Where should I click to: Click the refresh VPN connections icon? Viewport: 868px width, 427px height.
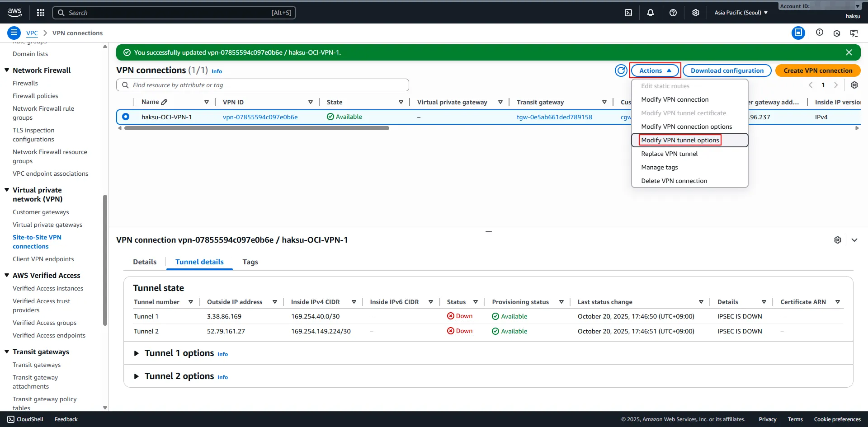pos(621,70)
